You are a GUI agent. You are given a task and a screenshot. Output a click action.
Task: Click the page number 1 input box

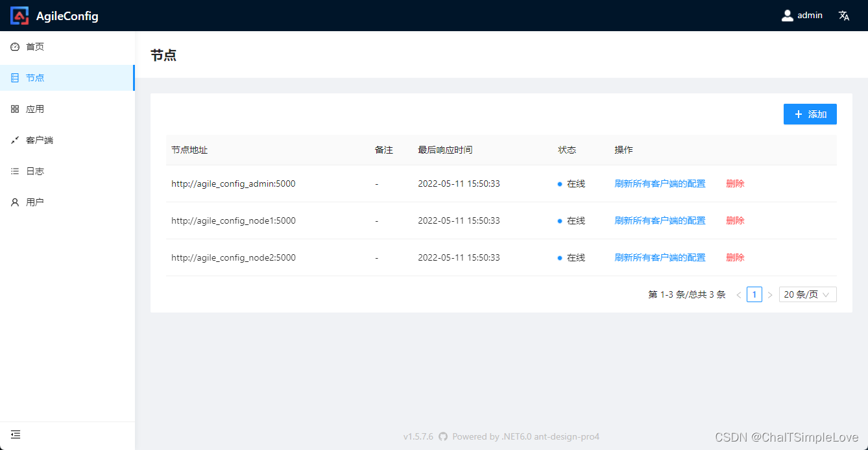point(754,294)
